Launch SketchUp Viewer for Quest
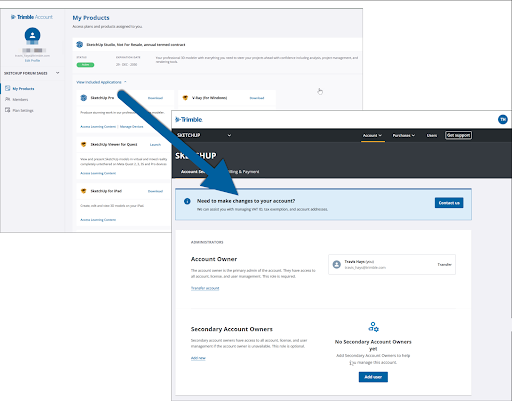Image resolution: width=512 pixels, height=401 pixels. pyautogui.click(x=155, y=145)
